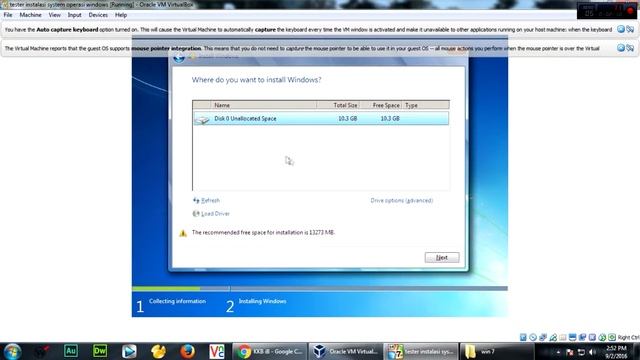
Task: Click the mouse integration indicator in status bar
Action: pyautogui.click(x=602, y=337)
